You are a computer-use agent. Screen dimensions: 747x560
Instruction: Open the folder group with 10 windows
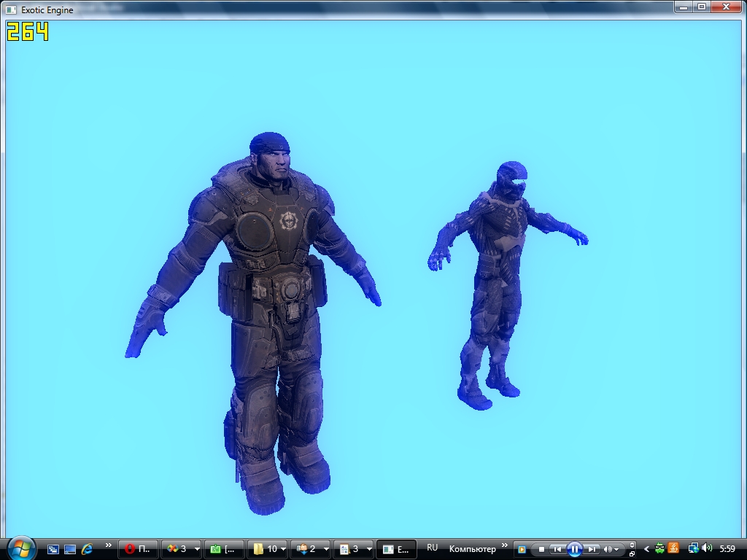point(267,549)
